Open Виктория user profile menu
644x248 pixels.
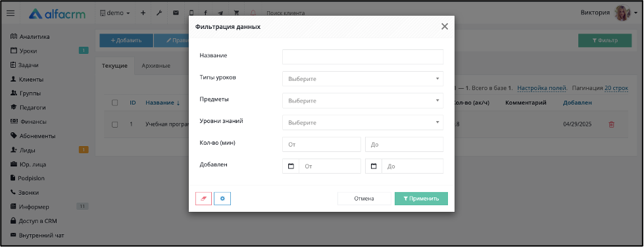click(x=609, y=12)
